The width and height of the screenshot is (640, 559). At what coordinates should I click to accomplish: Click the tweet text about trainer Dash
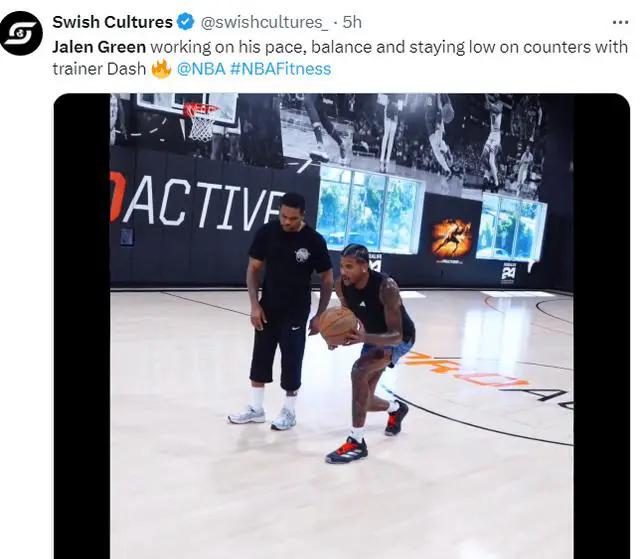tap(340, 58)
